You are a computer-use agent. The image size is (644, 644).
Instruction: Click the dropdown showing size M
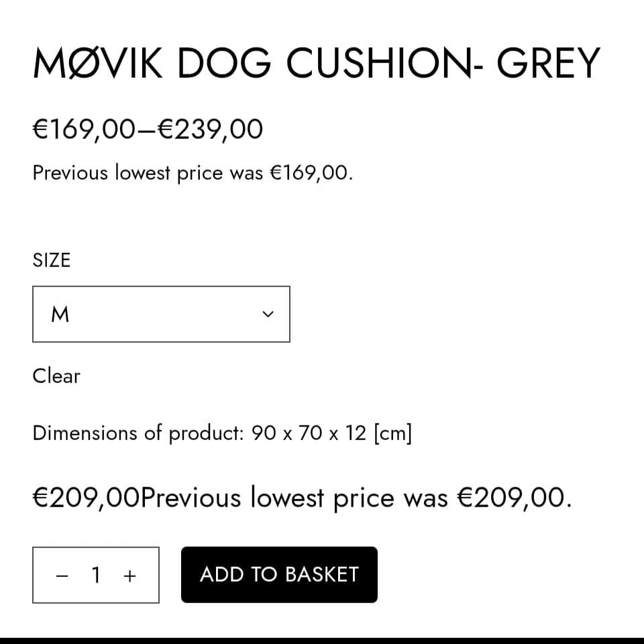[x=161, y=313]
